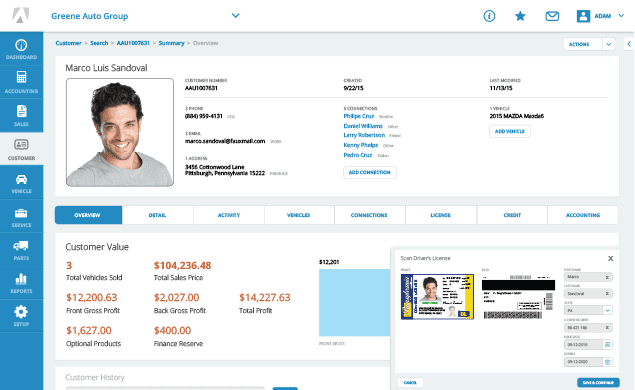Open the Credit tab
The height and width of the screenshot is (390, 635).
512,215
